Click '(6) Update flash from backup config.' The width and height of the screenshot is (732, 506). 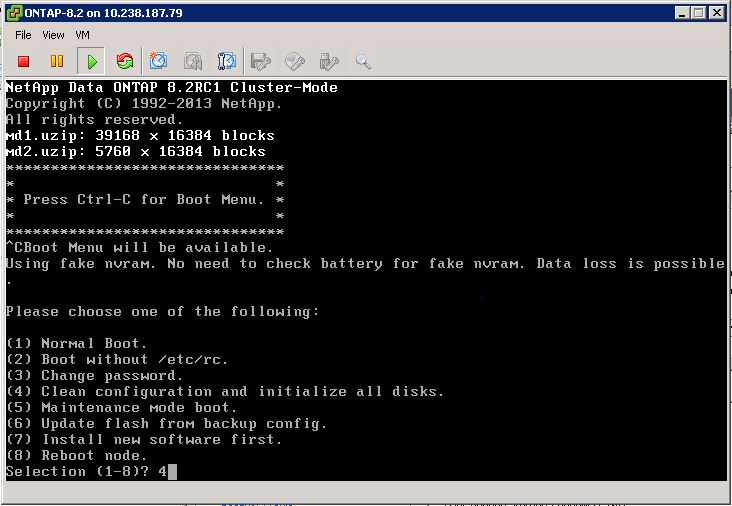click(166, 423)
